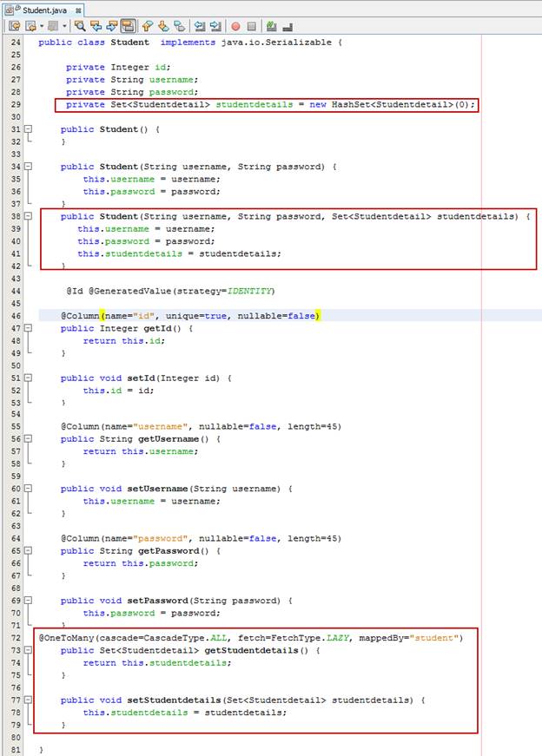Click the Last Edit location icon
Viewport: 542px width, 756px height.
15,26
